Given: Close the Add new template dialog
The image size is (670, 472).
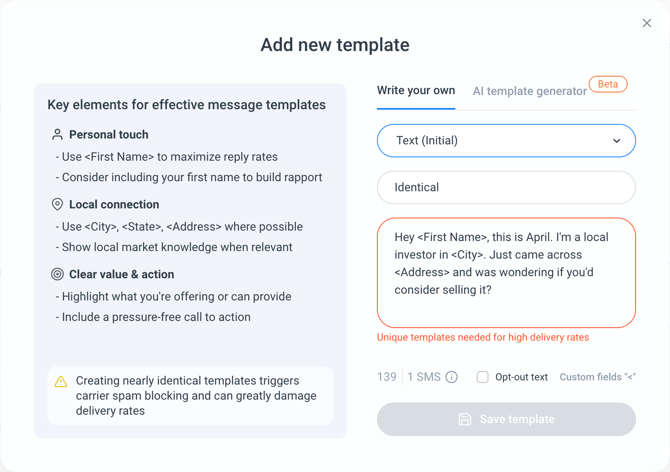Looking at the screenshot, I should tap(647, 23).
